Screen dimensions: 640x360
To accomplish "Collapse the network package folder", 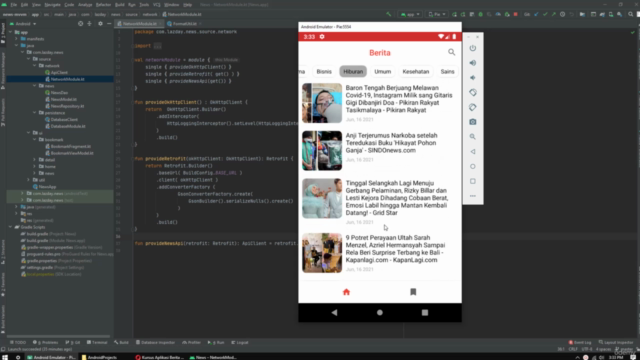I will [x=35, y=66].
